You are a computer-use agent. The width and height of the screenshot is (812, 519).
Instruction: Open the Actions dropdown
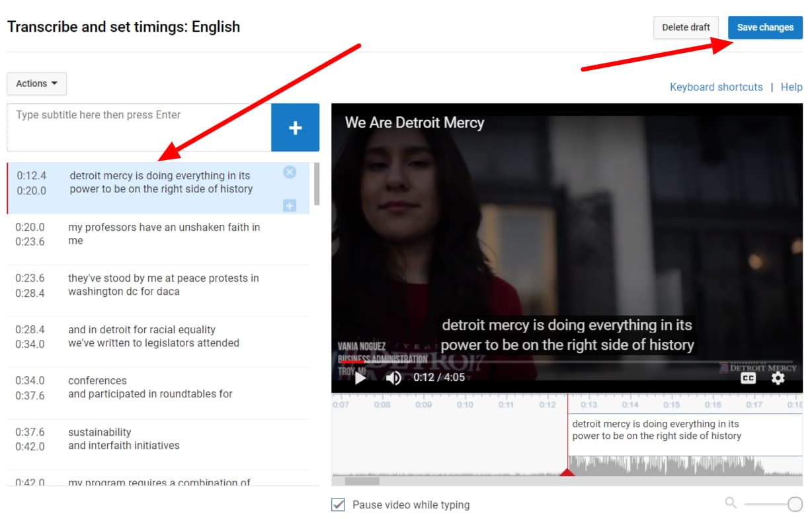coord(36,83)
